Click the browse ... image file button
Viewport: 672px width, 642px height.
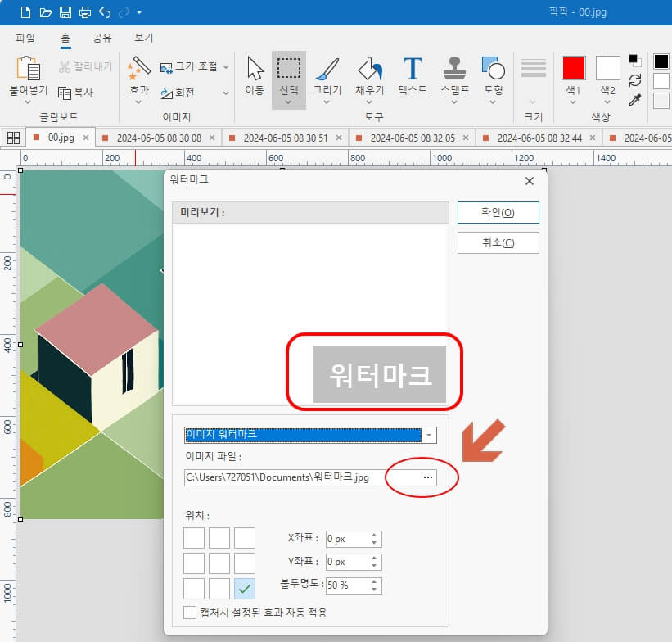[428, 477]
